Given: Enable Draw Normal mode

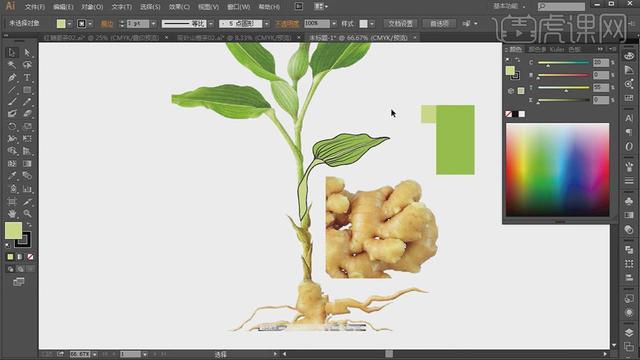Looking at the screenshot, I should point(10,269).
